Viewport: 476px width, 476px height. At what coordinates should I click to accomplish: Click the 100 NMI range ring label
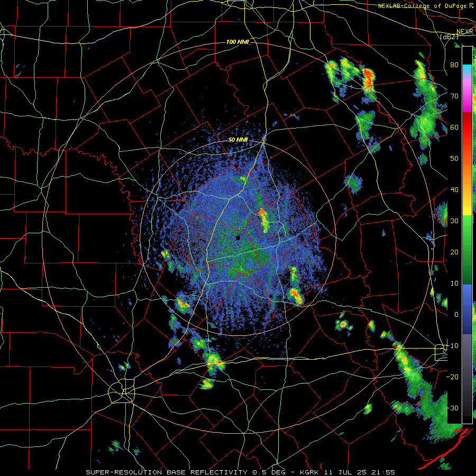237,42
